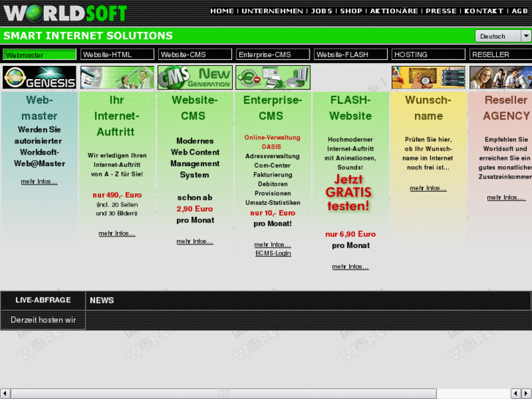
Task: Click mehr Infos under Reseller AGENCY
Action: [x=506, y=198]
